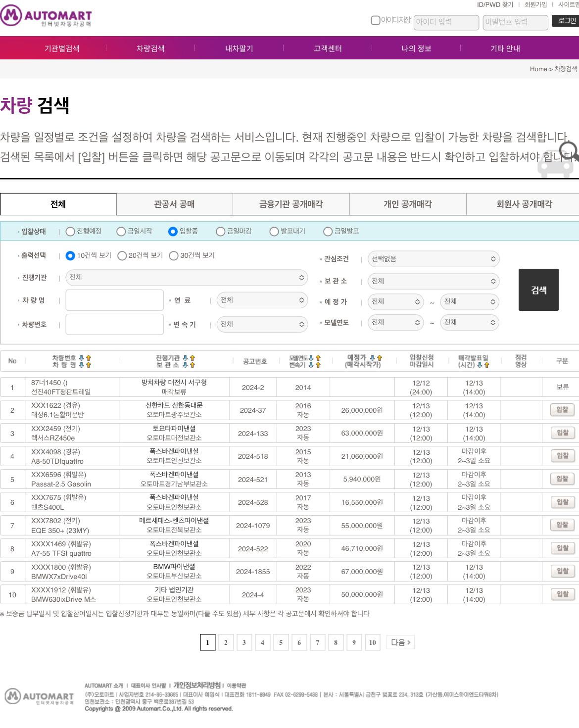Open the 변속기 dropdown
Screen dimensions: 579x728
(262, 324)
